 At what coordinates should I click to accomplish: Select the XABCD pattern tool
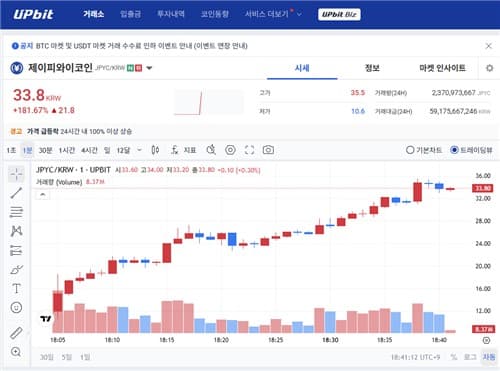pyautogui.click(x=16, y=231)
